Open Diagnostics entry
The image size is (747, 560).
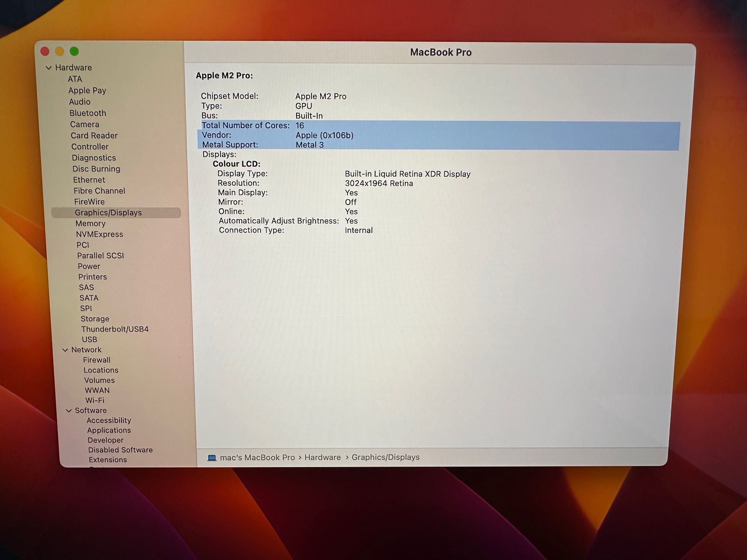pyautogui.click(x=94, y=158)
